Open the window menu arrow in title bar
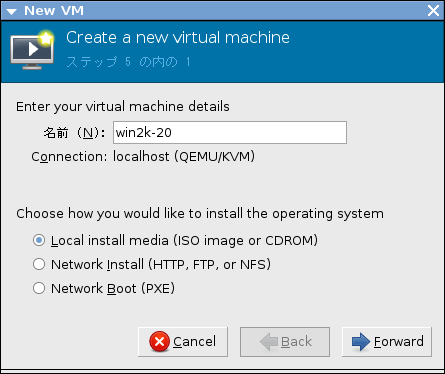This screenshot has width=445, height=374. click(11, 12)
